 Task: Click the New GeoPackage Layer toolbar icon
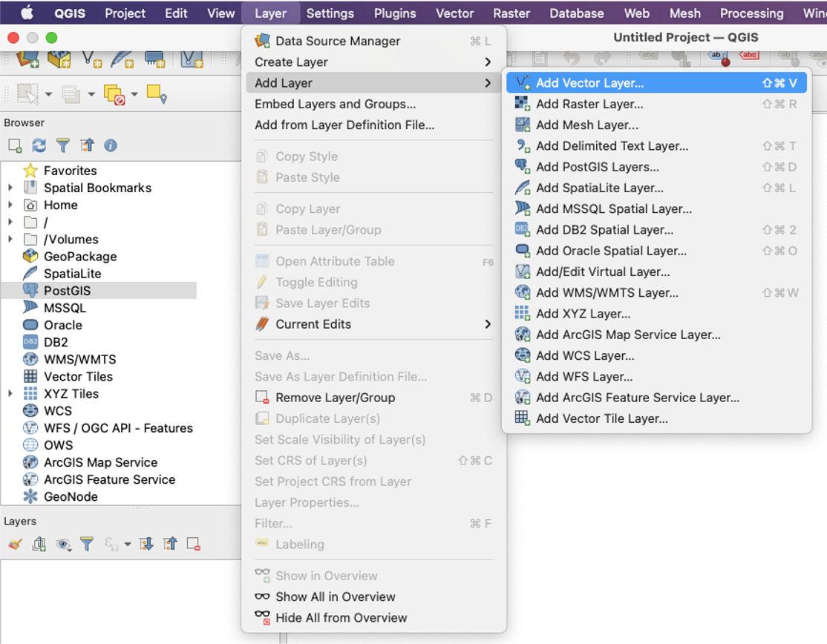click(x=58, y=59)
